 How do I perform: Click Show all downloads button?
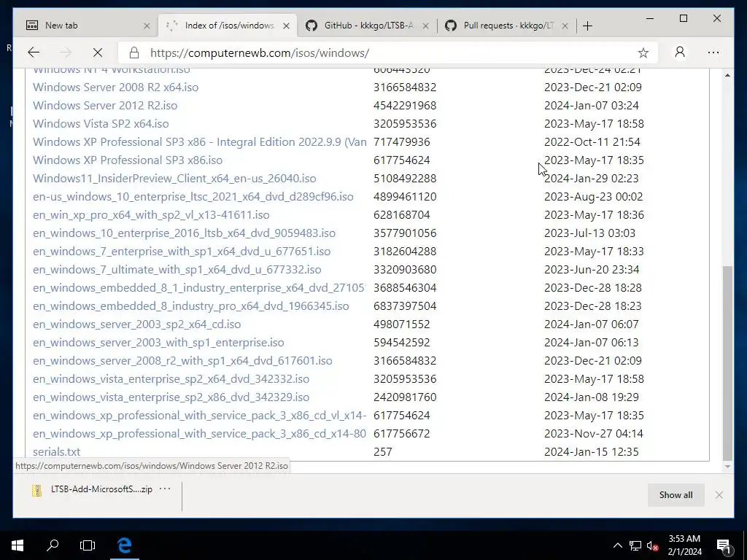click(676, 495)
